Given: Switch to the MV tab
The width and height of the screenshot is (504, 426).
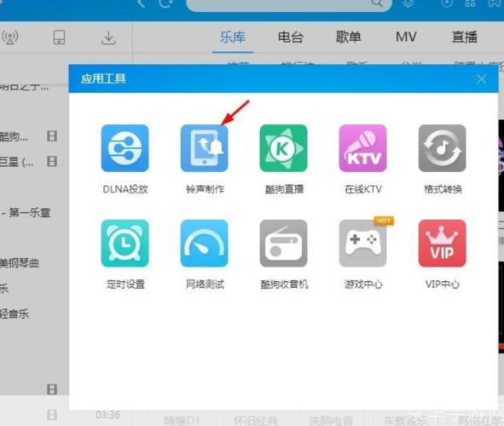Looking at the screenshot, I should pos(406,37).
